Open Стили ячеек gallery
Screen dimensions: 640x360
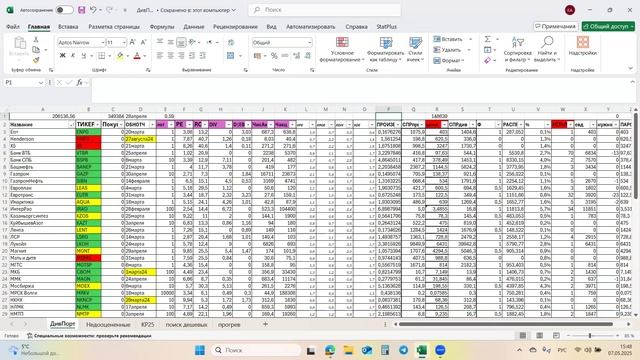pyautogui.click(x=416, y=49)
